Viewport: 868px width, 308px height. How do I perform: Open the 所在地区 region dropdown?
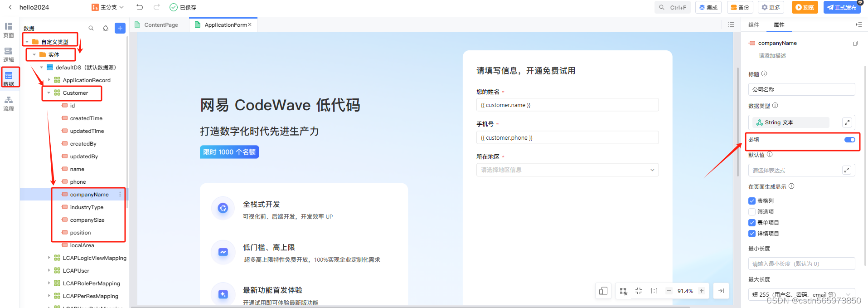tap(567, 170)
